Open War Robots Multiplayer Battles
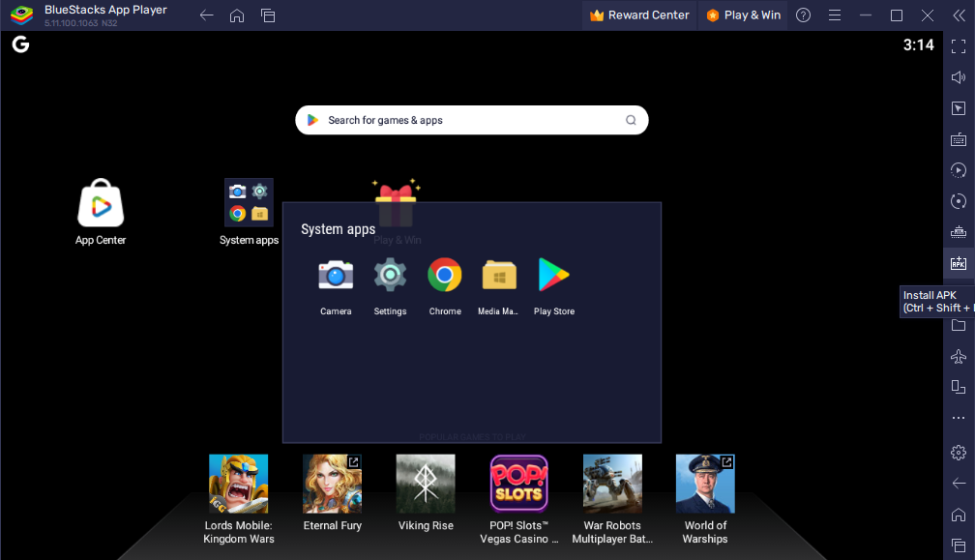Screen dimensions: 975x560 pos(612,484)
